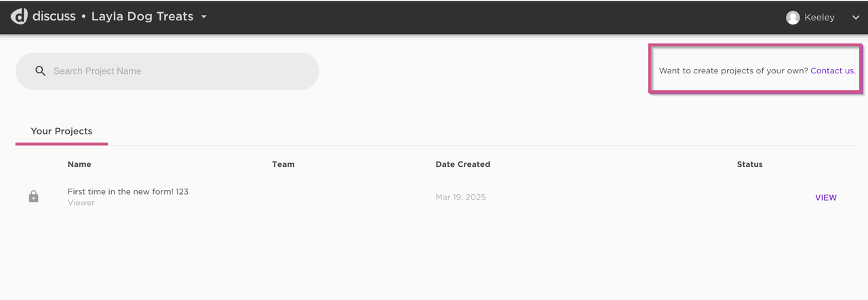The width and height of the screenshot is (868, 300).
Task: Sort by the Team column header
Action: (x=283, y=164)
